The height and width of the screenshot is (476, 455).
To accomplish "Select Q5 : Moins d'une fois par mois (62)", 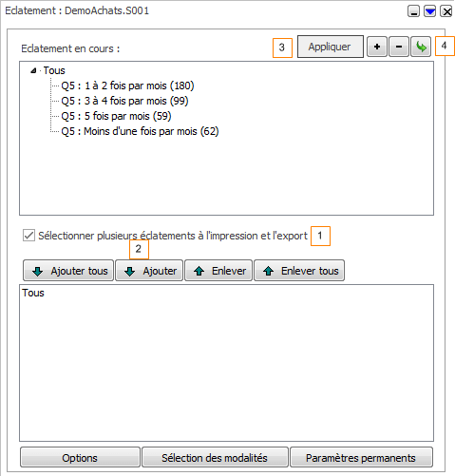I will pos(140,131).
